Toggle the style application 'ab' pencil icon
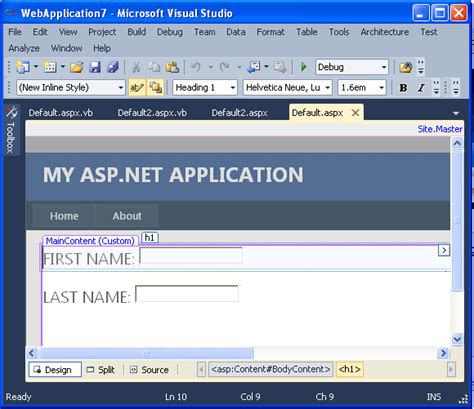 click(137, 88)
